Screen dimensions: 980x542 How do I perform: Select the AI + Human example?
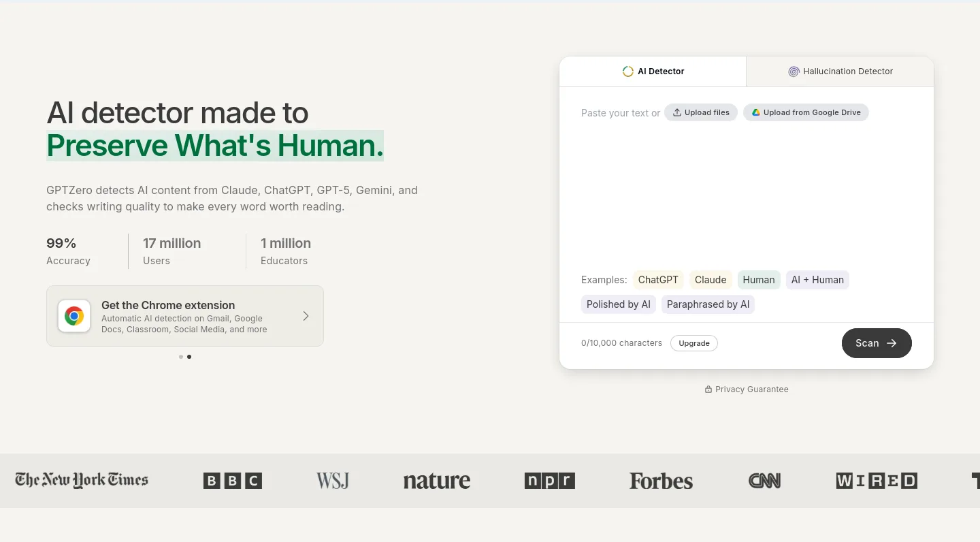(817, 280)
